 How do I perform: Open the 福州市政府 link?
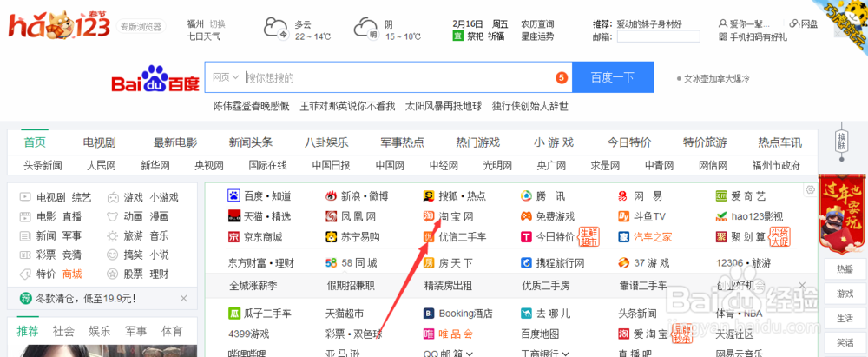click(x=775, y=165)
